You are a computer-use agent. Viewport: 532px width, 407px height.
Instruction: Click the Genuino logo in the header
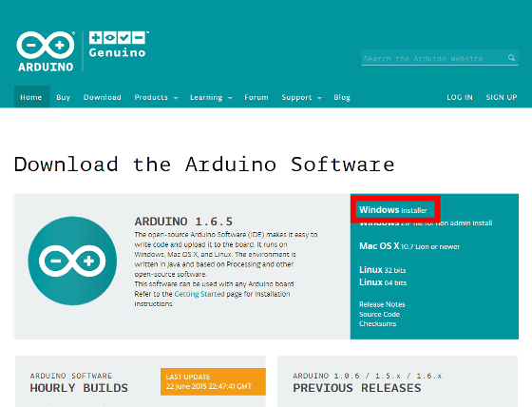click(x=119, y=45)
